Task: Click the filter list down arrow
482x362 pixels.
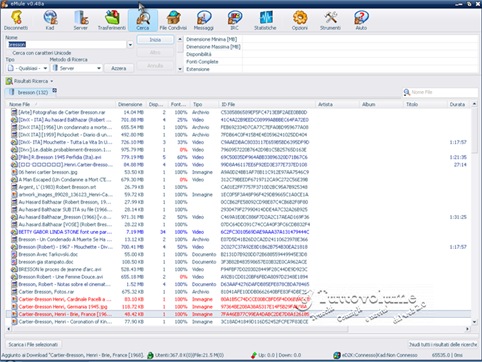Action: tap(180, 69)
